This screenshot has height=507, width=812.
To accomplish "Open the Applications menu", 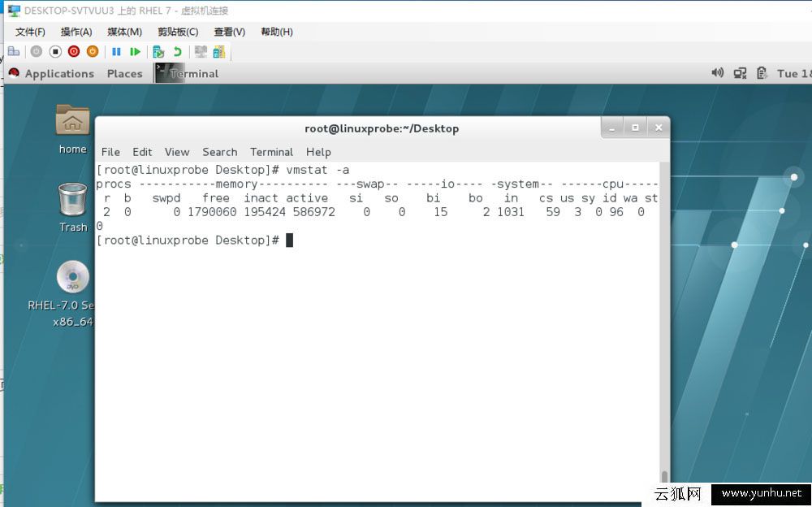I will 52,73.
